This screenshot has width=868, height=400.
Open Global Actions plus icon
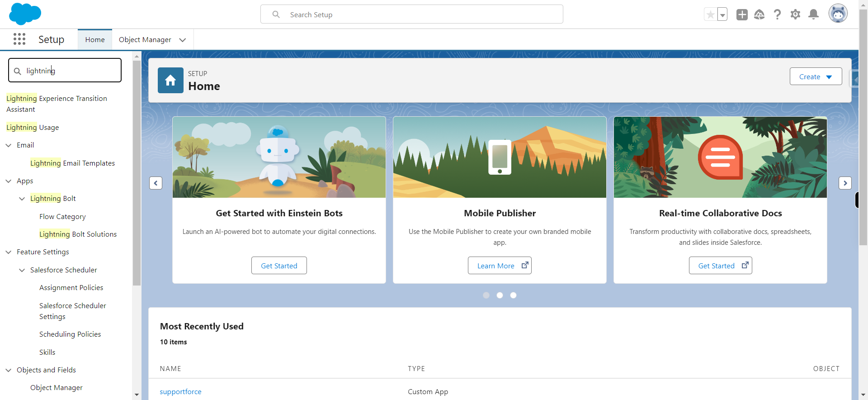point(742,14)
